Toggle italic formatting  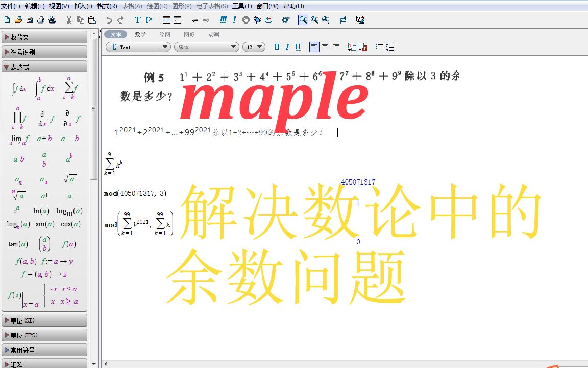click(x=287, y=47)
